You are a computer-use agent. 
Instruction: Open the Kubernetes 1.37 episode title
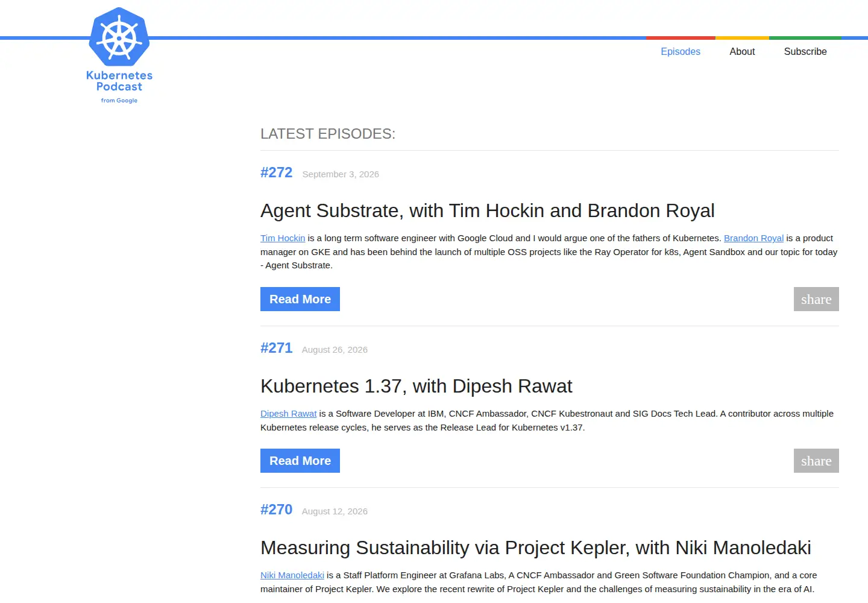[x=416, y=386]
